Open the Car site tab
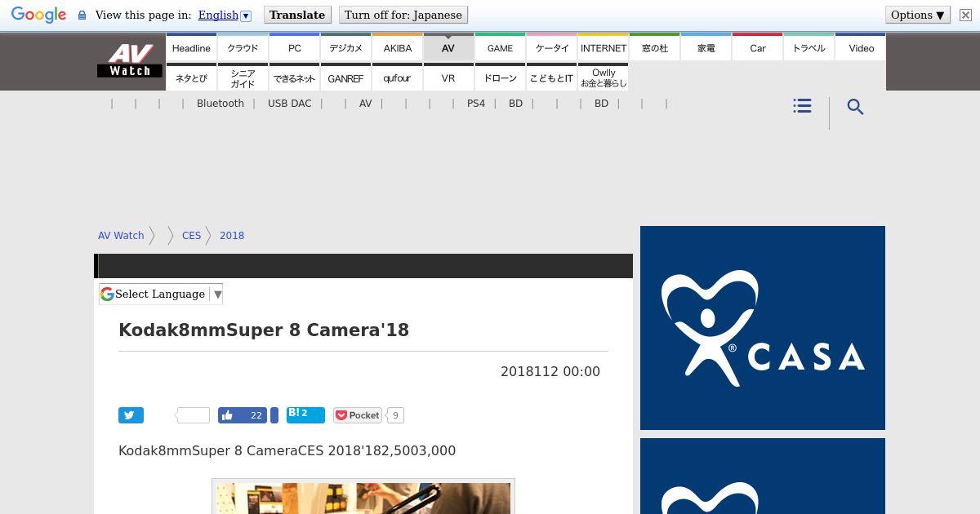980x514 pixels. coord(758,48)
